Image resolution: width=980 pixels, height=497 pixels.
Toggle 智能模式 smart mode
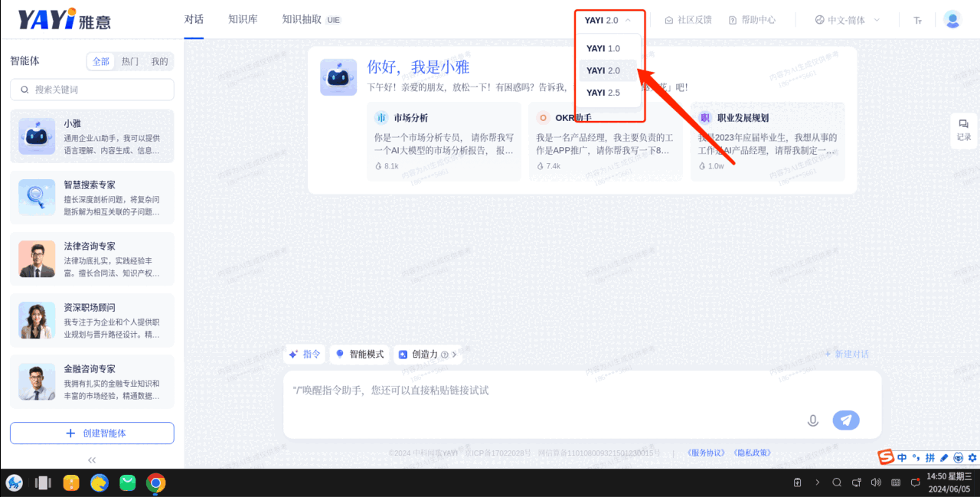360,355
